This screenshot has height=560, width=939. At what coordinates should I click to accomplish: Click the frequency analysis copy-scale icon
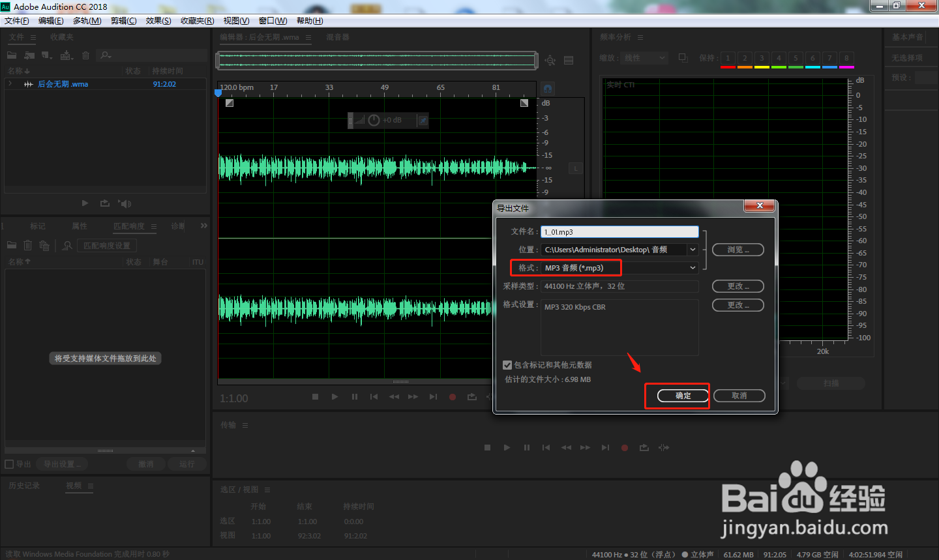coord(683,58)
